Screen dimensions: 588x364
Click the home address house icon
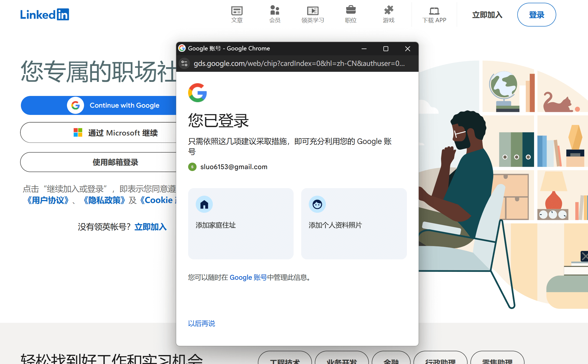[204, 204]
